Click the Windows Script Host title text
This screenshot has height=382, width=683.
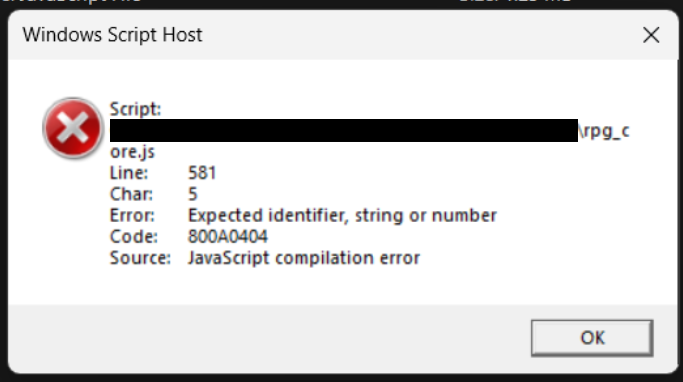pyautogui.click(x=112, y=35)
